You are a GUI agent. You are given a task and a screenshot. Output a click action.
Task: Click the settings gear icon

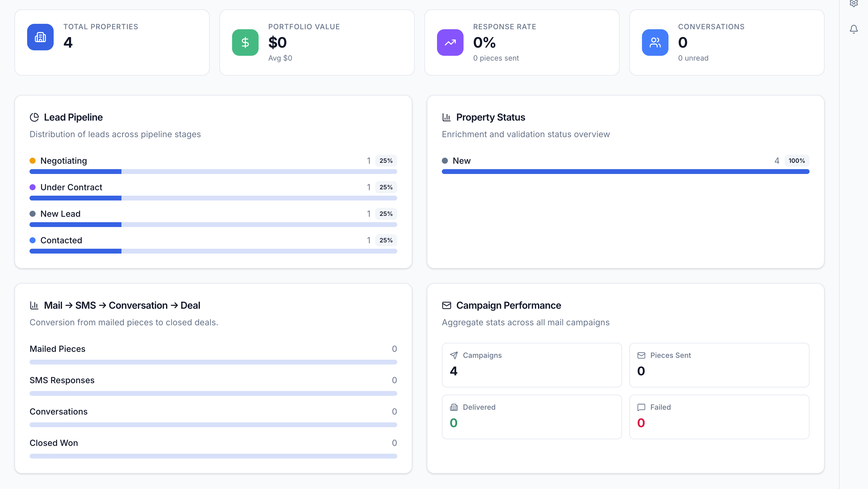point(854,3)
